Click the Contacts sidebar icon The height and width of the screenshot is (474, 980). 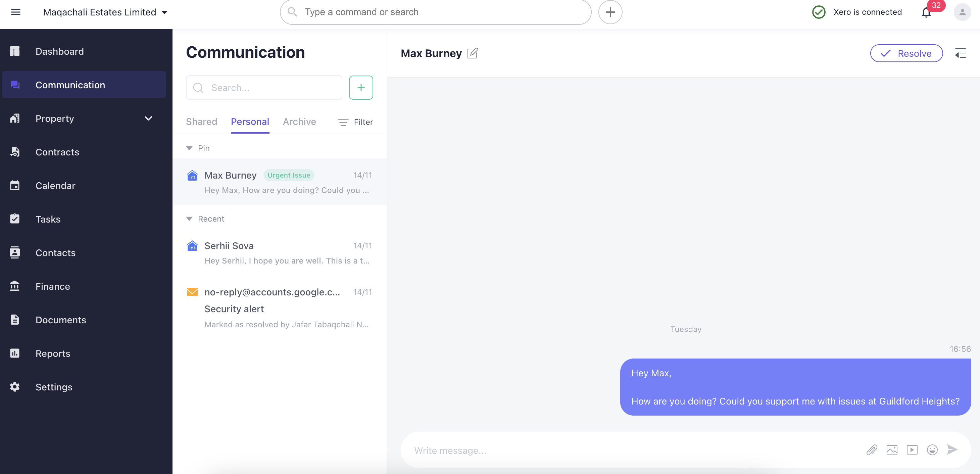(x=15, y=252)
